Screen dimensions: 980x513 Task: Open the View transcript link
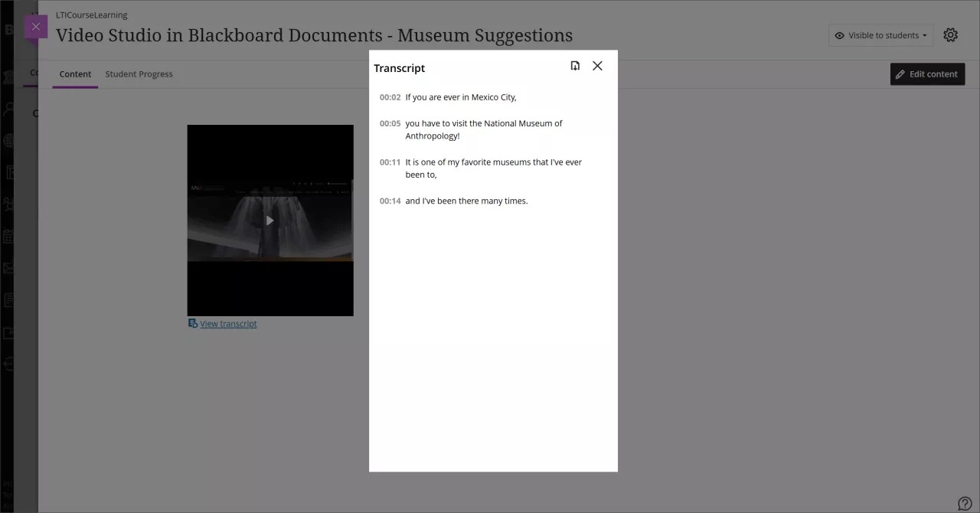pos(227,323)
